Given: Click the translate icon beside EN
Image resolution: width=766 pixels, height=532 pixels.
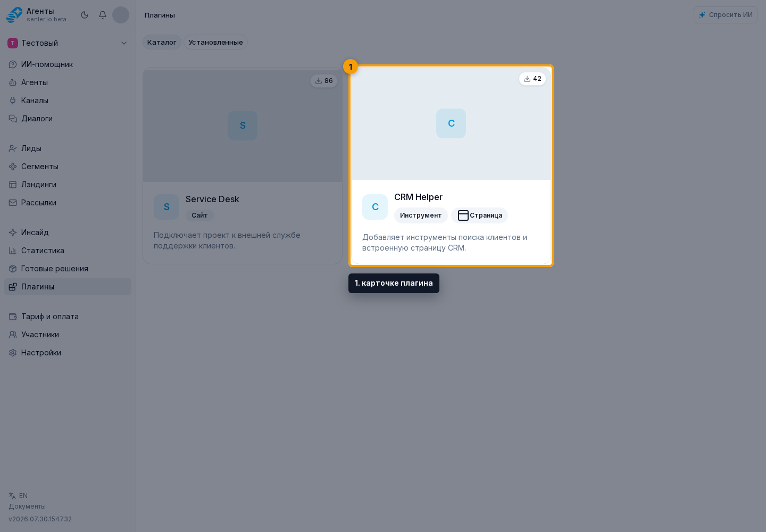Looking at the screenshot, I should pyautogui.click(x=12, y=496).
